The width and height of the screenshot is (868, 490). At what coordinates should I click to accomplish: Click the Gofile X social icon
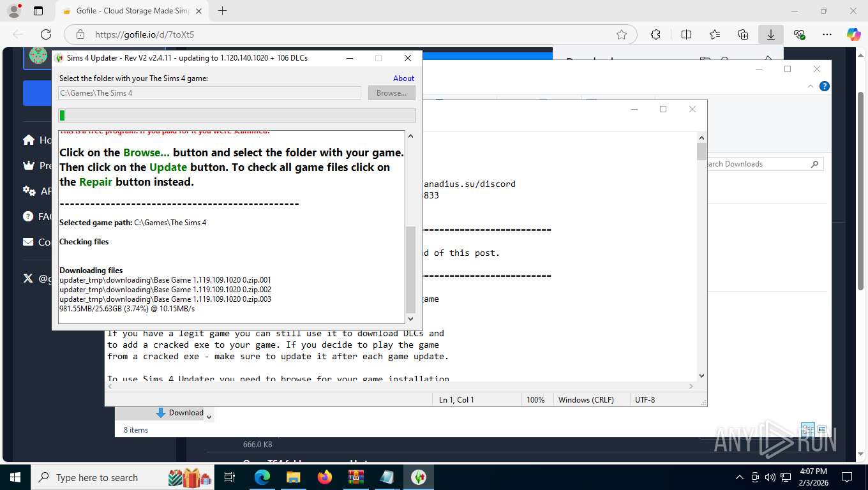(28, 278)
